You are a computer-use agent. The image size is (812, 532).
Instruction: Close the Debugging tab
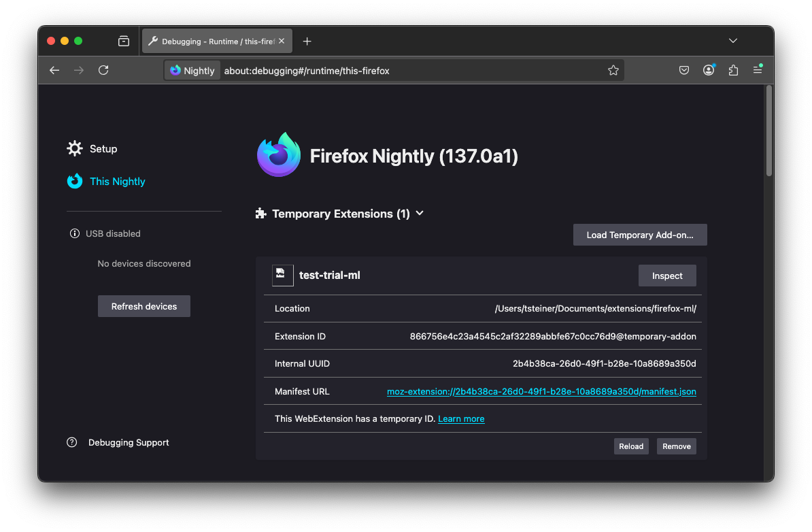click(x=282, y=41)
